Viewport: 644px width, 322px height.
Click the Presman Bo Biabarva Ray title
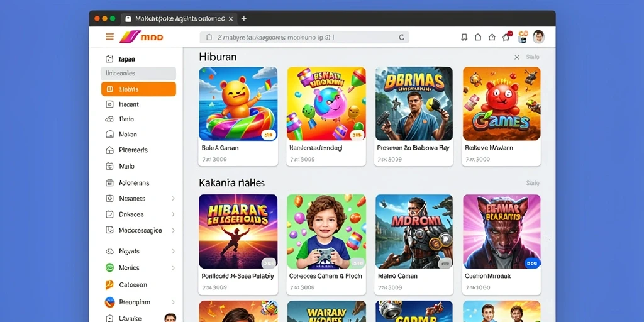[x=413, y=147]
